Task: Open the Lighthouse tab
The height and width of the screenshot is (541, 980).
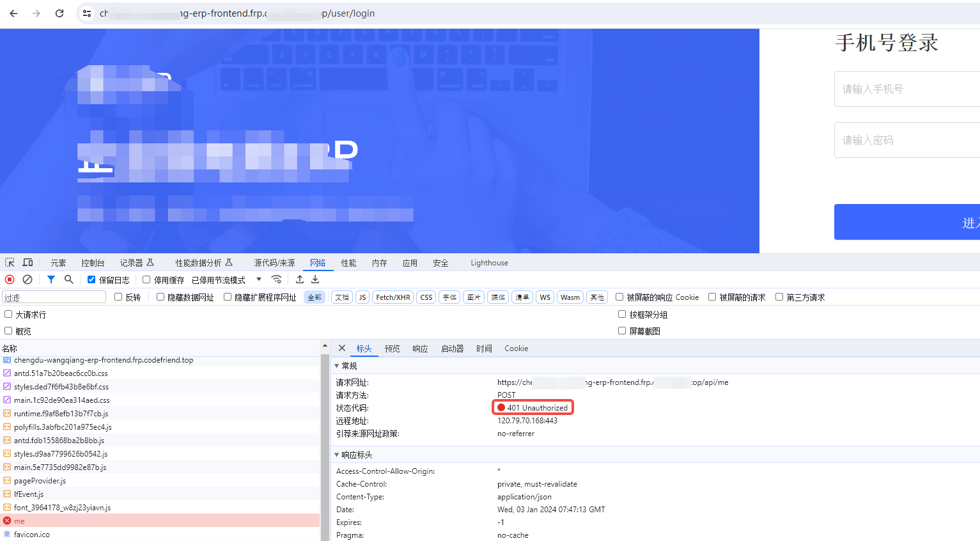Action: (490, 263)
